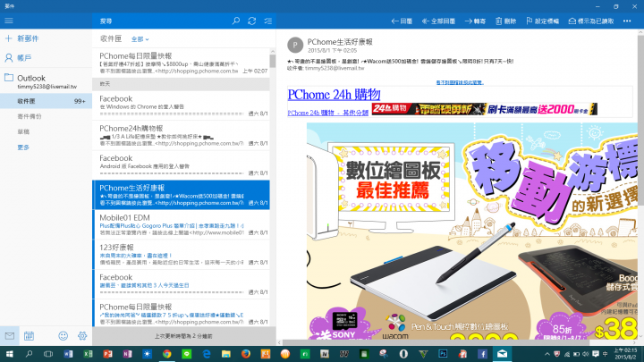
Task: Open PChome每日限量快報 mail received 02:07
Action: coord(181,63)
